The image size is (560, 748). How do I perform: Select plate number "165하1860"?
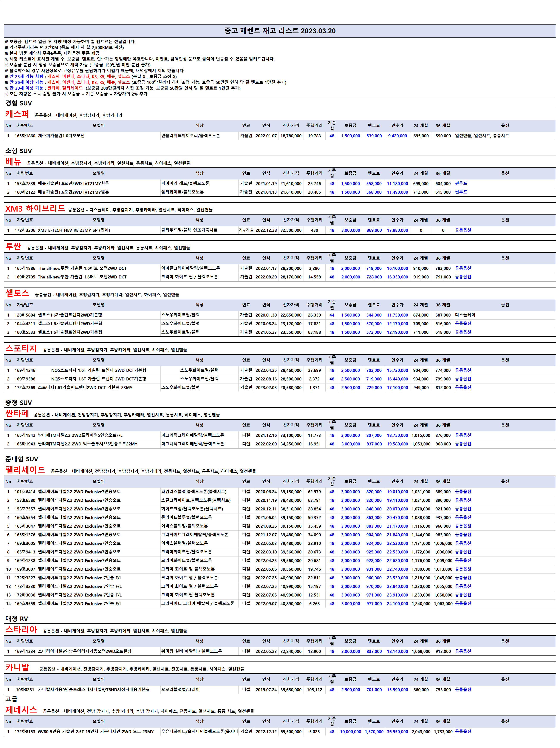[25, 136]
